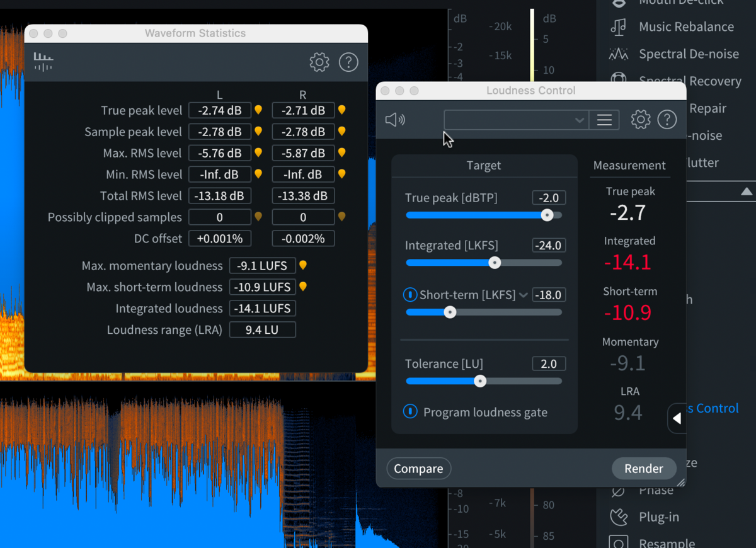Open Loudness Control help icon
This screenshot has height=548, width=756.
(x=667, y=120)
